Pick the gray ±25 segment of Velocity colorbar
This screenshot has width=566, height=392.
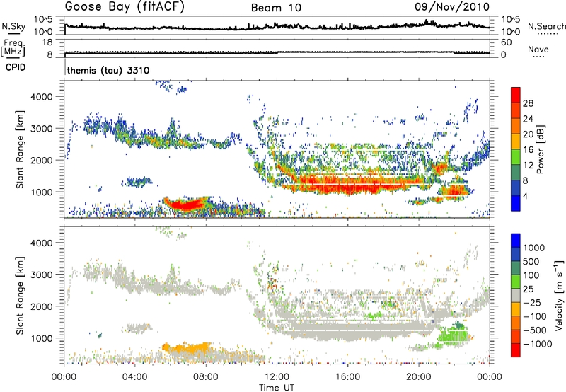pyautogui.click(x=516, y=295)
